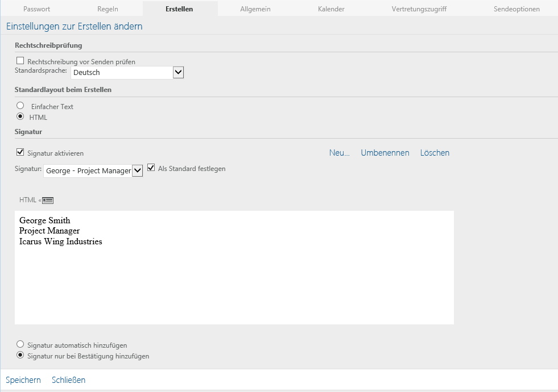This screenshot has height=392, width=558.
Task: Click the HTML editor toggle icon
Action: point(48,200)
